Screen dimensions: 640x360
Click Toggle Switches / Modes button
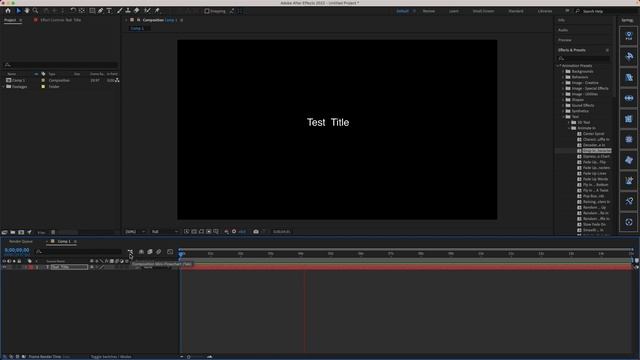click(111, 357)
